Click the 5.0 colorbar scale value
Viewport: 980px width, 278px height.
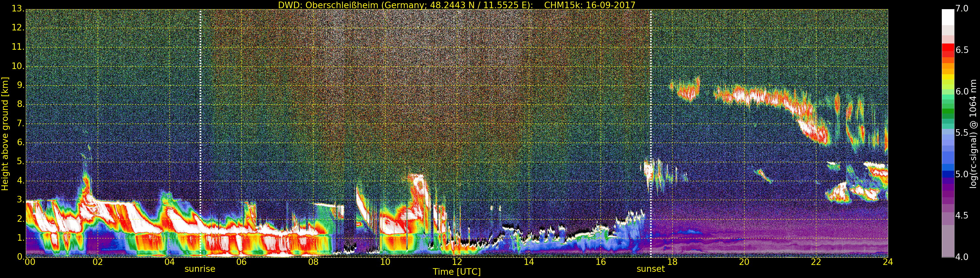pos(962,174)
